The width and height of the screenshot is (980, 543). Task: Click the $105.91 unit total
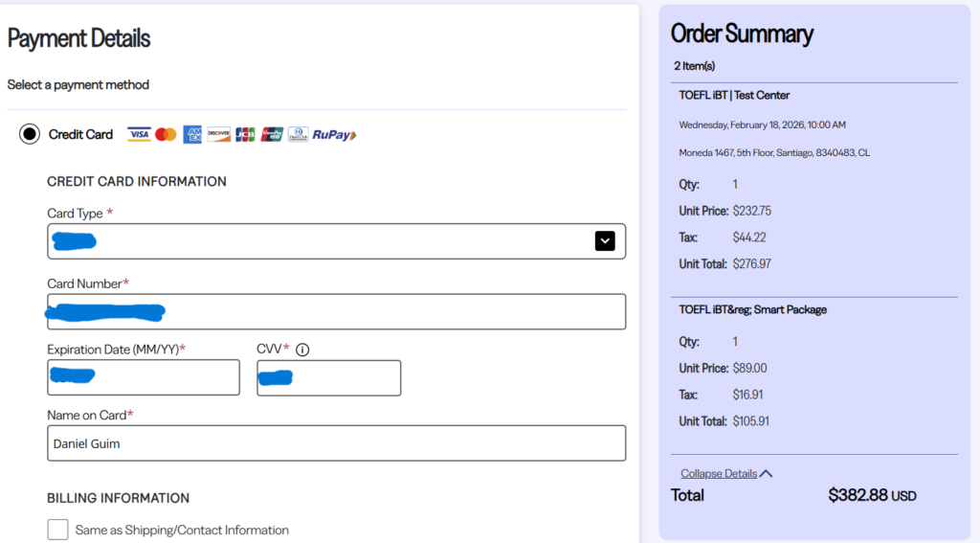(x=751, y=421)
